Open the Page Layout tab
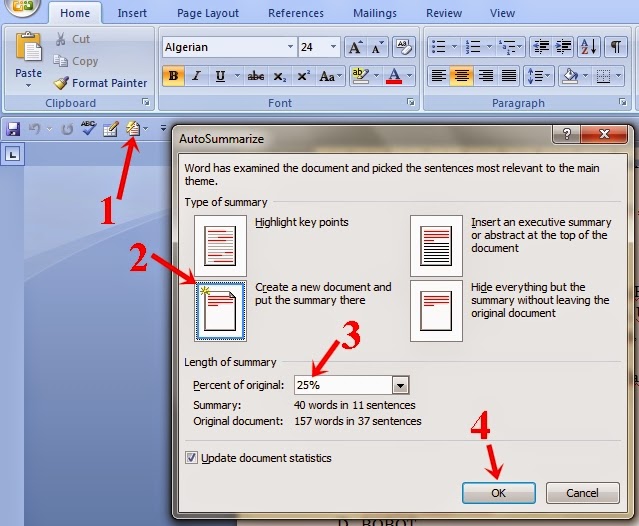This screenshot has width=639, height=526. point(208,13)
